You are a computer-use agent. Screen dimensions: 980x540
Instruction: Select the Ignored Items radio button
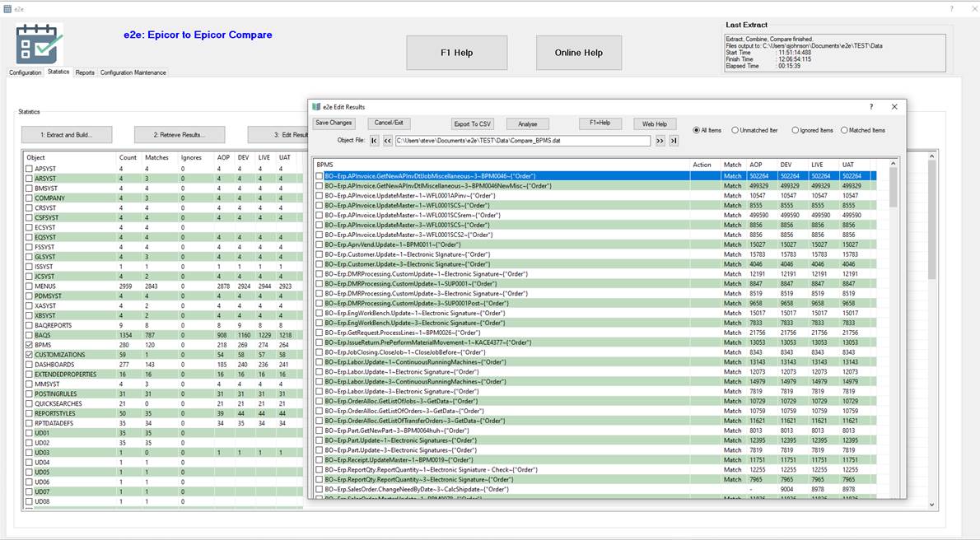(796, 130)
